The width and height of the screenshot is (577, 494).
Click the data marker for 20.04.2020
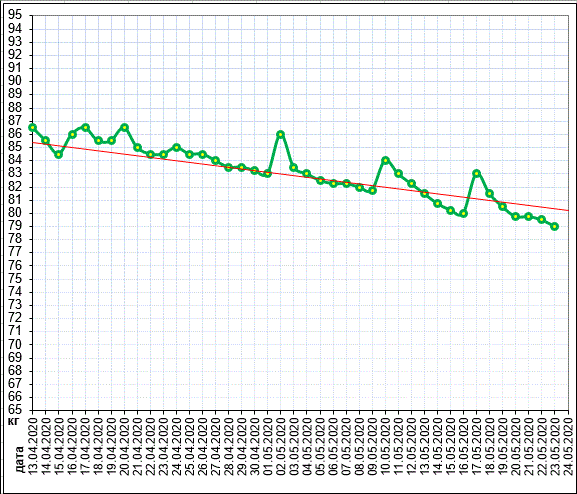[x=124, y=127]
